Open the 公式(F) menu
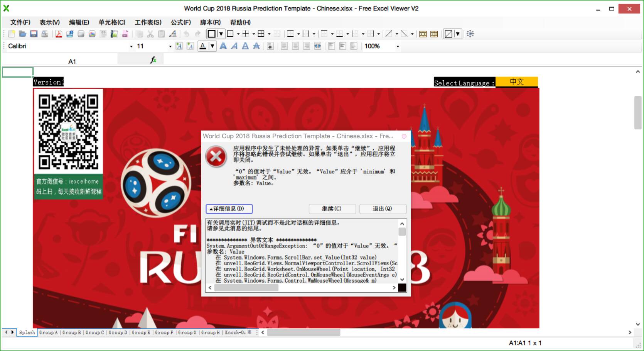The height and width of the screenshot is (351, 644). pos(181,22)
